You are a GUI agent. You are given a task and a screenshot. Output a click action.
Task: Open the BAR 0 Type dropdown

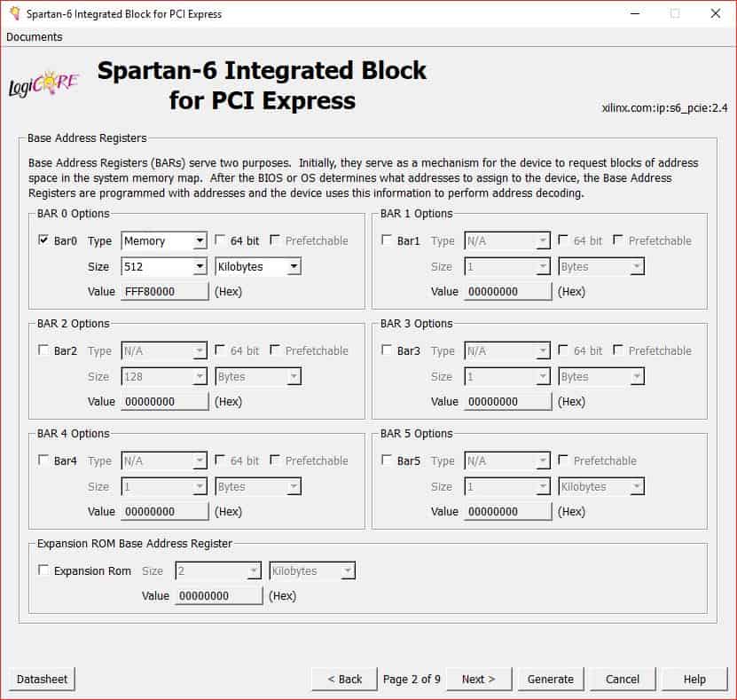point(163,240)
